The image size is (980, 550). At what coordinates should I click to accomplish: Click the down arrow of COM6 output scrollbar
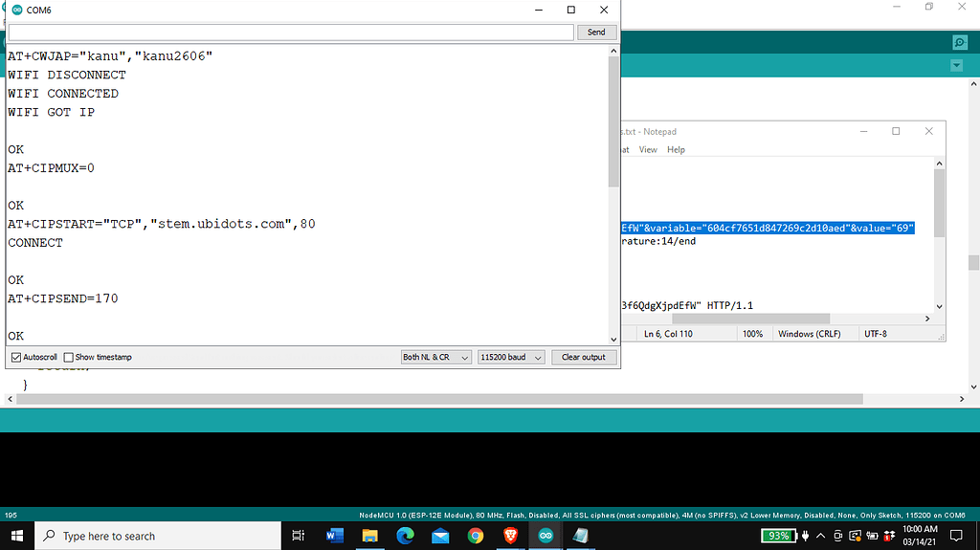click(x=613, y=340)
